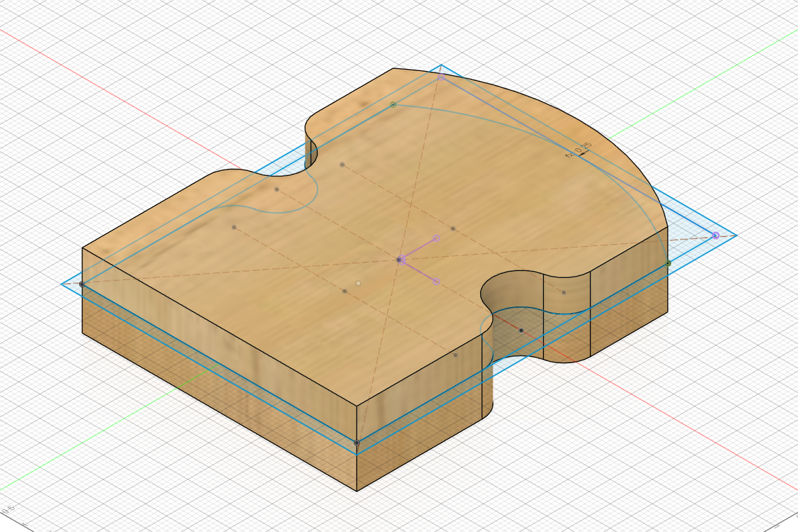798x532 pixels.
Task: Select the purple sketch point at top corner
Action: [441, 78]
